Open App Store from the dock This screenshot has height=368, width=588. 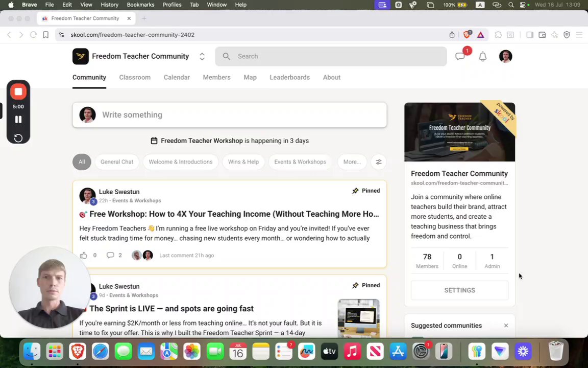pyautogui.click(x=398, y=352)
